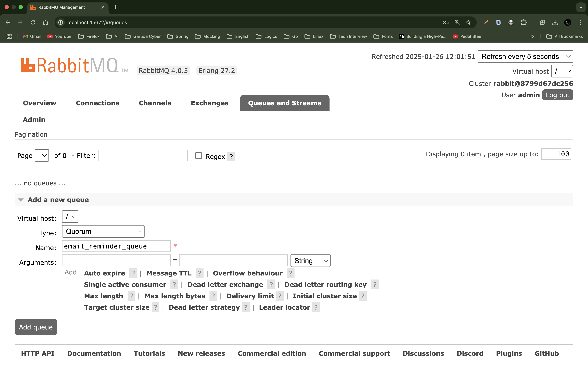The height and width of the screenshot is (368, 588).
Task: Show help for Dead letter exchange
Action: click(271, 285)
